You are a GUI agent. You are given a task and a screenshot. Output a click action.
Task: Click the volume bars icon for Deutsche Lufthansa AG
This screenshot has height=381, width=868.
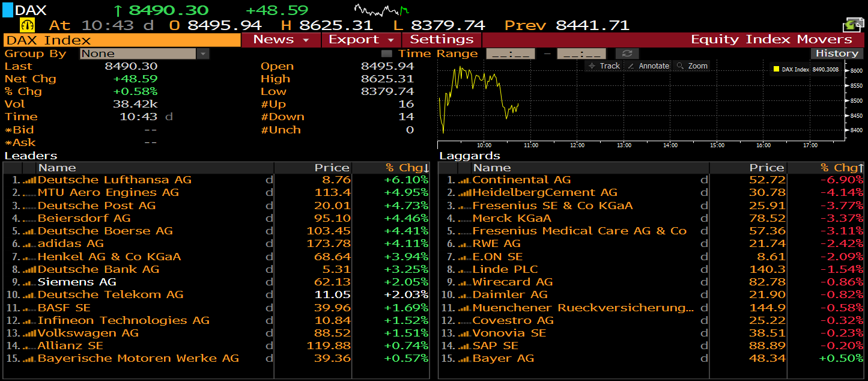(x=29, y=180)
